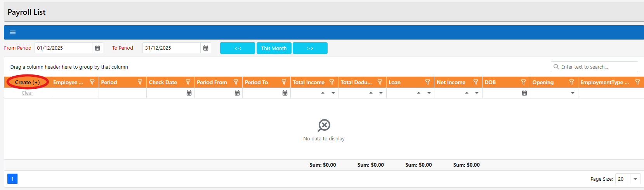Filter the Employee column
This screenshot has width=644, height=190.
click(x=92, y=82)
